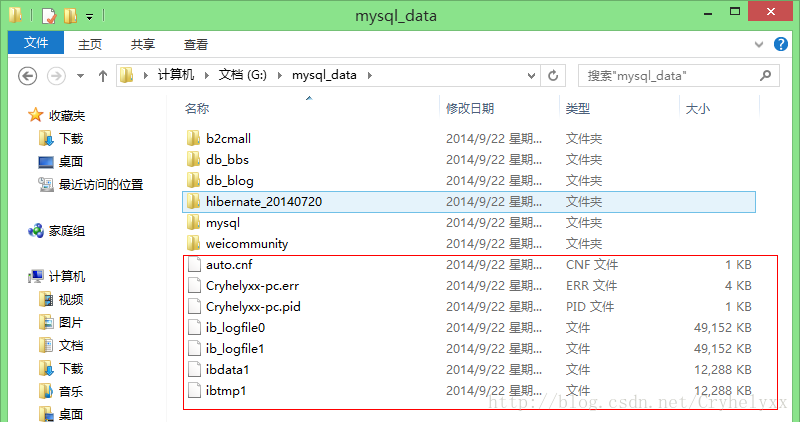The image size is (800, 422).
Task: Open 最近访问的位置 in sidebar
Action: 91,184
